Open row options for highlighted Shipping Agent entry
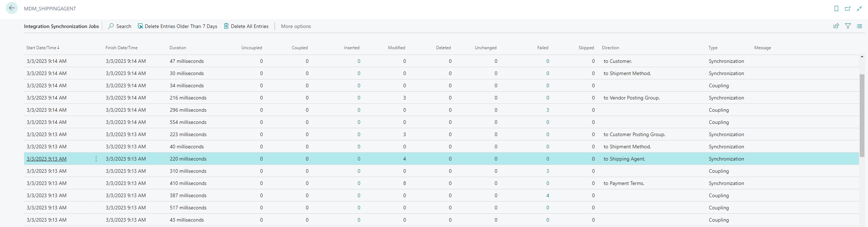This screenshot has width=868, height=227. (96, 159)
